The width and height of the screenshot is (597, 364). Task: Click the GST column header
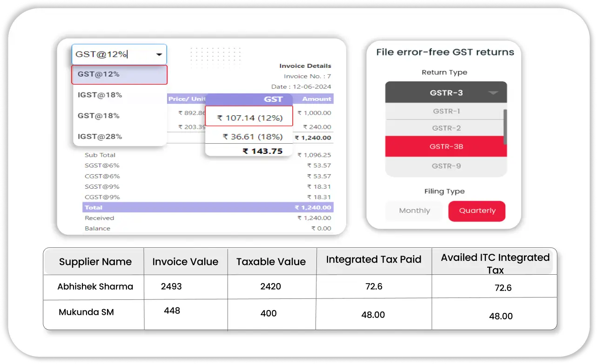(x=273, y=99)
